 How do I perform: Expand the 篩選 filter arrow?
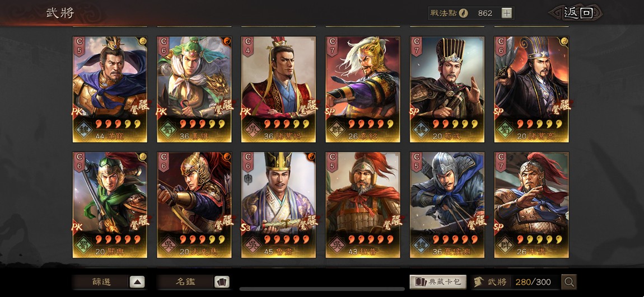click(137, 282)
